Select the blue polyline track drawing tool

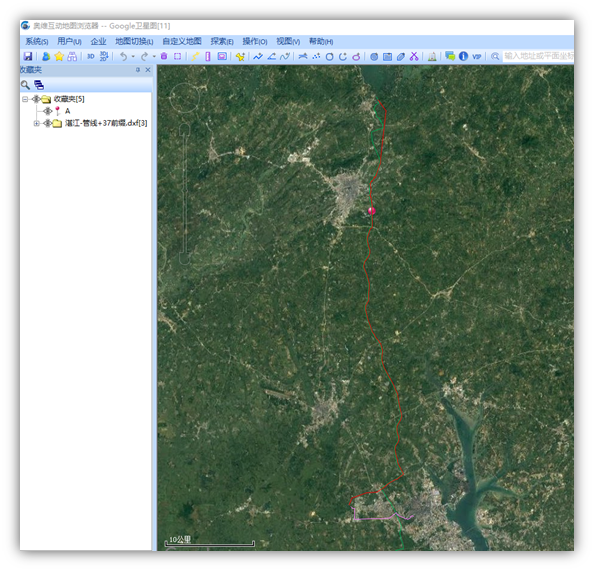(x=258, y=56)
